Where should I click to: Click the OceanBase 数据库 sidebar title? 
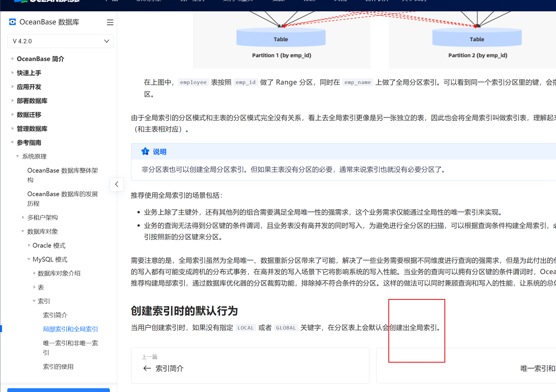(x=49, y=22)
